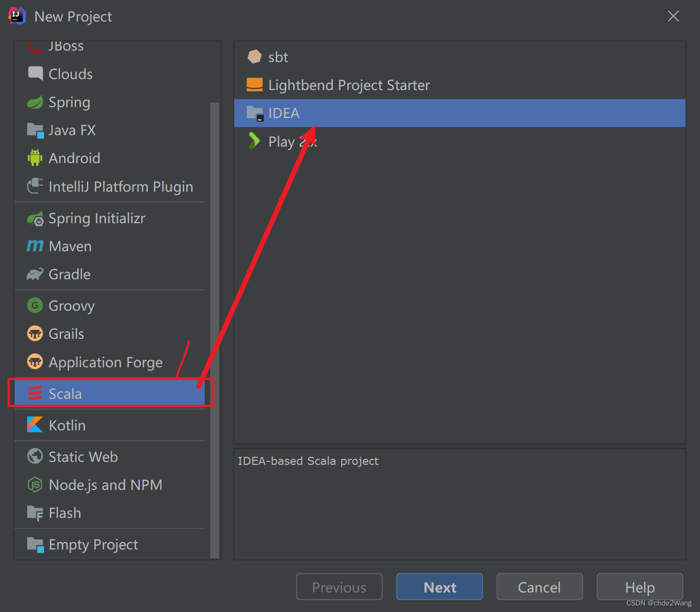
Task: Click the JBoss icon in project list
Action: pyautogui.click(x=35, y=48)
